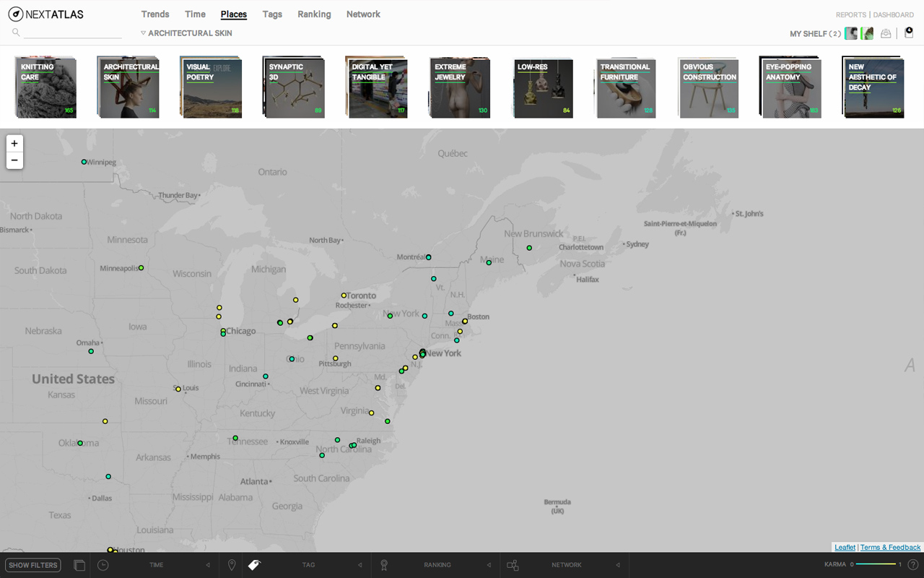Click the Montréal map marker

[x=428, y=257]
